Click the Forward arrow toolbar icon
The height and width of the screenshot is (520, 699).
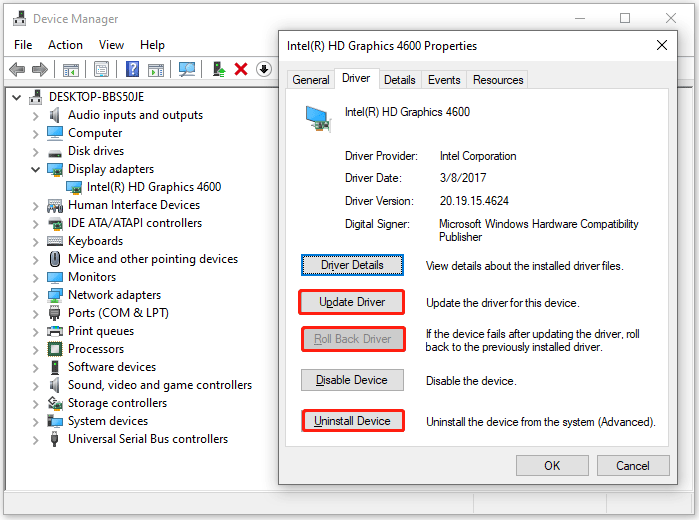[40, 70]
